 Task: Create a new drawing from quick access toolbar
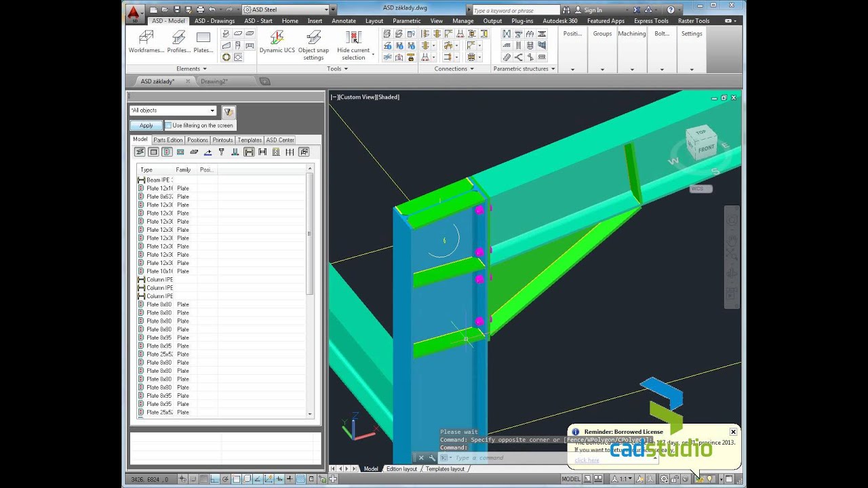click(x=154, y=9)
